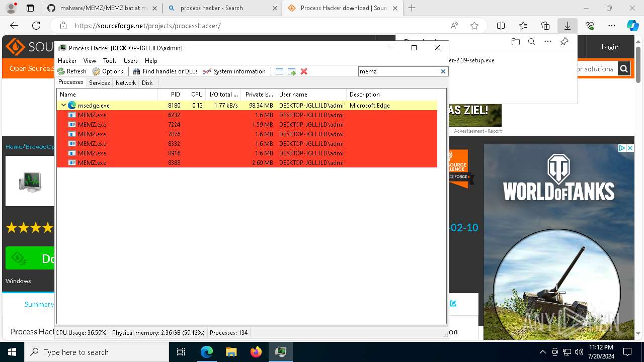The width and height of the screenshot is (644, 362).
Task: Toggle Read aloud icon in address bar
Action: [454, 26]
